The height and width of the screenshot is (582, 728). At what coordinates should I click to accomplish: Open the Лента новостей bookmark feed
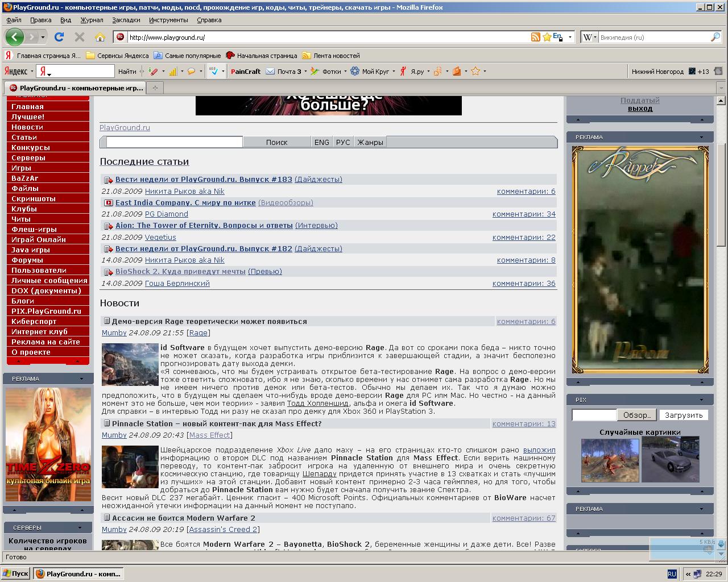[x=331, y=56]
